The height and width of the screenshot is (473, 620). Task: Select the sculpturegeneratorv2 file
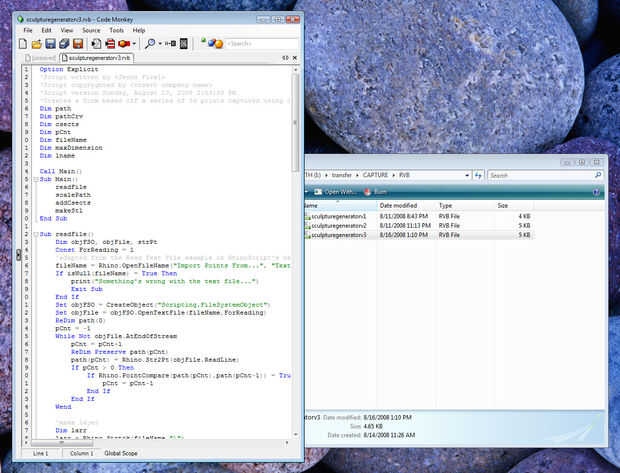338,226
